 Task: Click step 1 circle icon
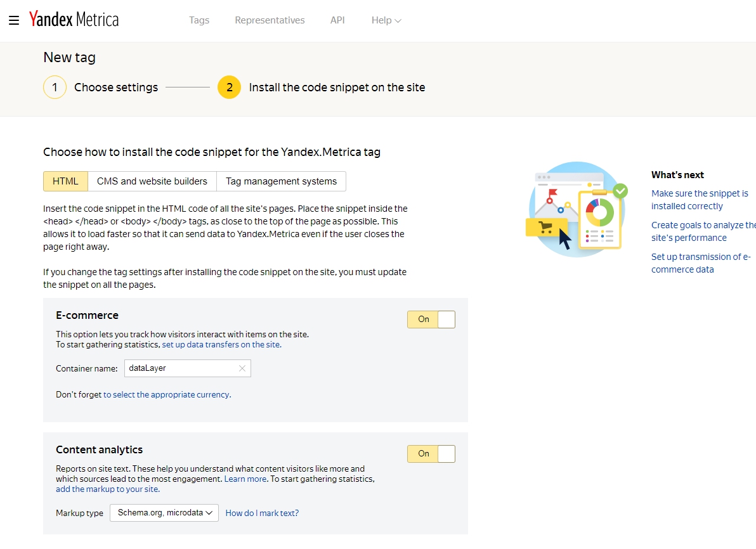pos(55,87)
